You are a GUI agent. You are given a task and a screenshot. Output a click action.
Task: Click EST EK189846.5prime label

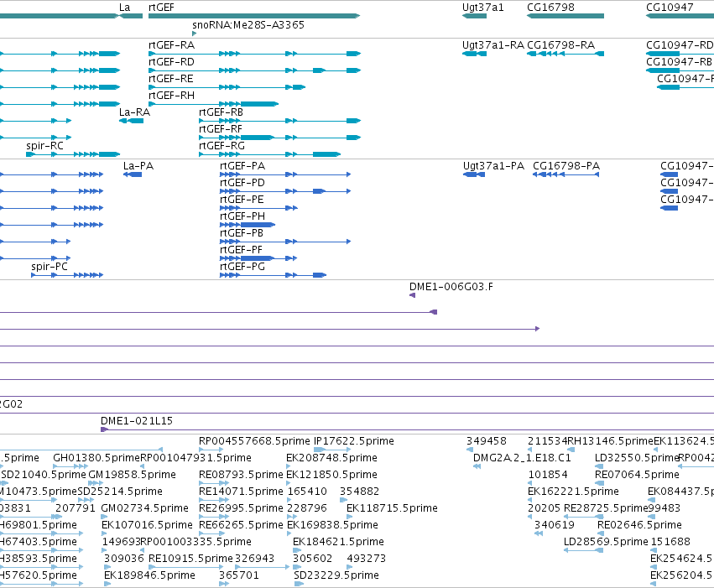[149, 575]
